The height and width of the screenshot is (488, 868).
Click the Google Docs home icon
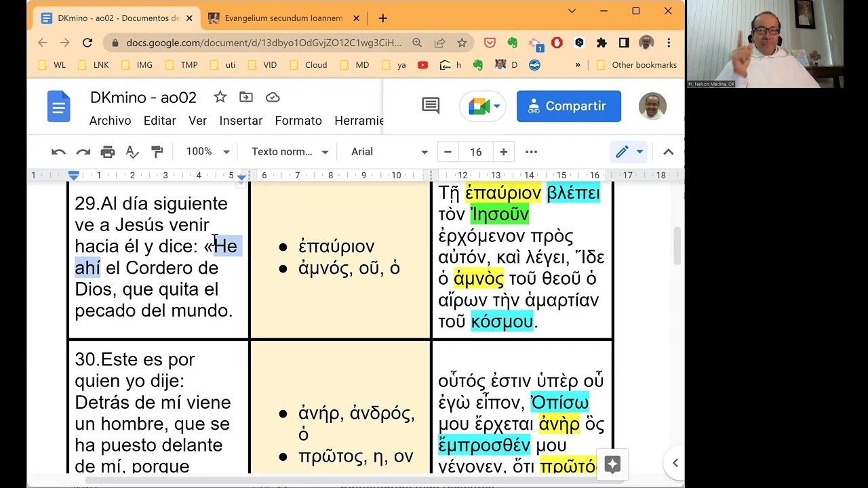pos(59,107)
